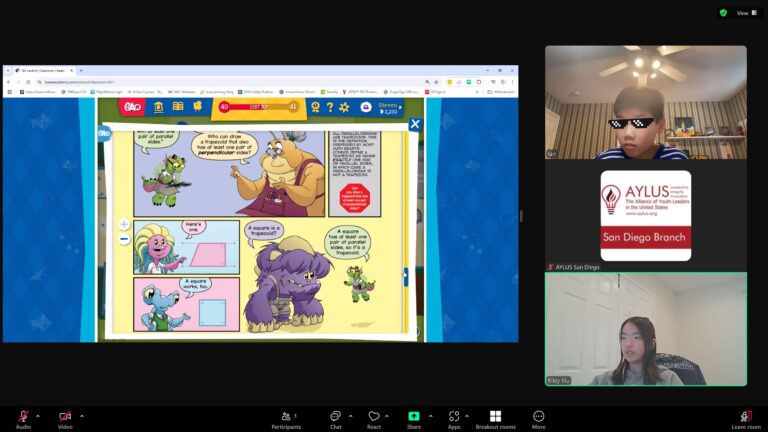Screen dimensions: 768x432
Task: Click the XP progress bar between 40 and 41
Action: [x=258, y=107]
